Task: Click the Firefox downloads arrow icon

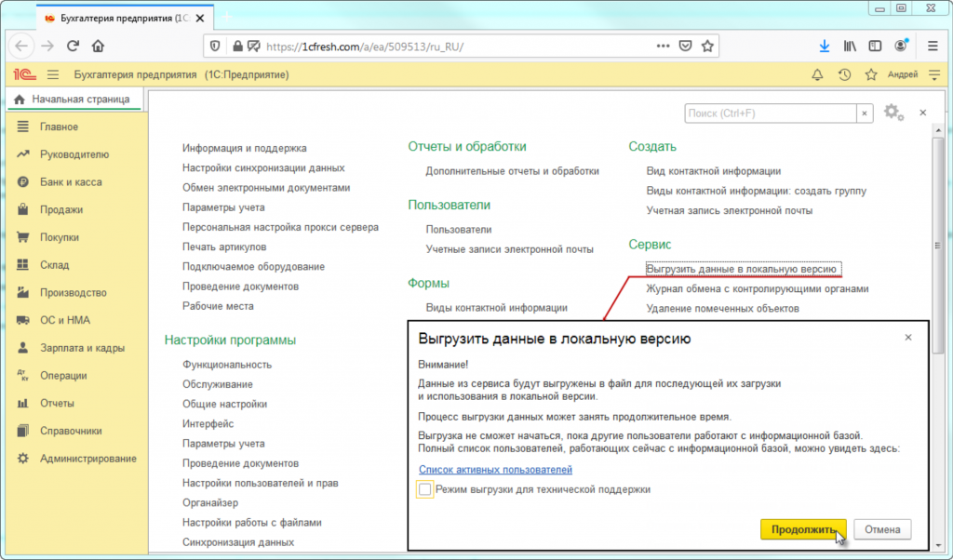Action: 824,46
